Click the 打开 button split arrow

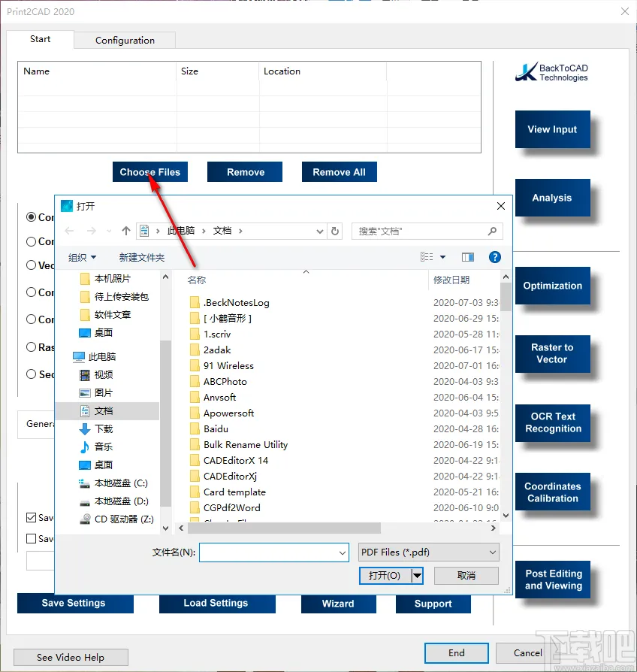[x=417, y=576]
